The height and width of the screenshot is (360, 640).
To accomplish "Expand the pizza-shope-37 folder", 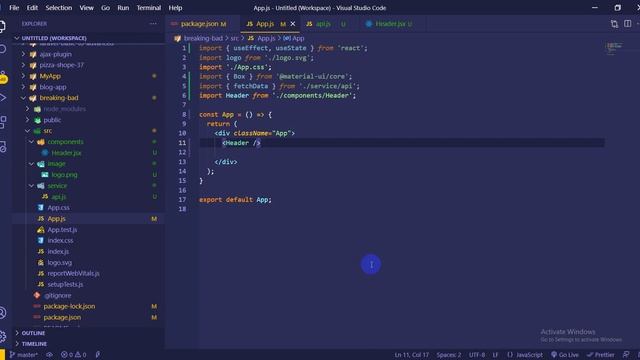I will 61,65.
